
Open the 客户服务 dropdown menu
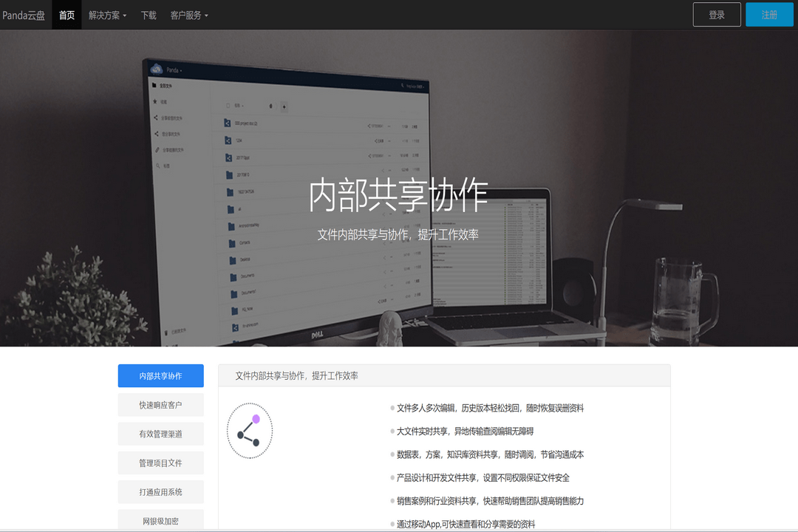[x=186, y=14]
